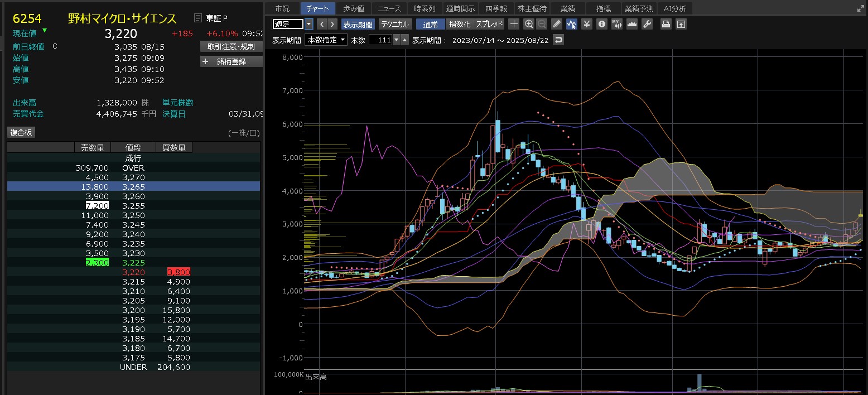The height and width of the screenshot is (395, 868).
Task: Go to previous chart with left arrow
Action: pyautogui.click(x=322, y=24)
